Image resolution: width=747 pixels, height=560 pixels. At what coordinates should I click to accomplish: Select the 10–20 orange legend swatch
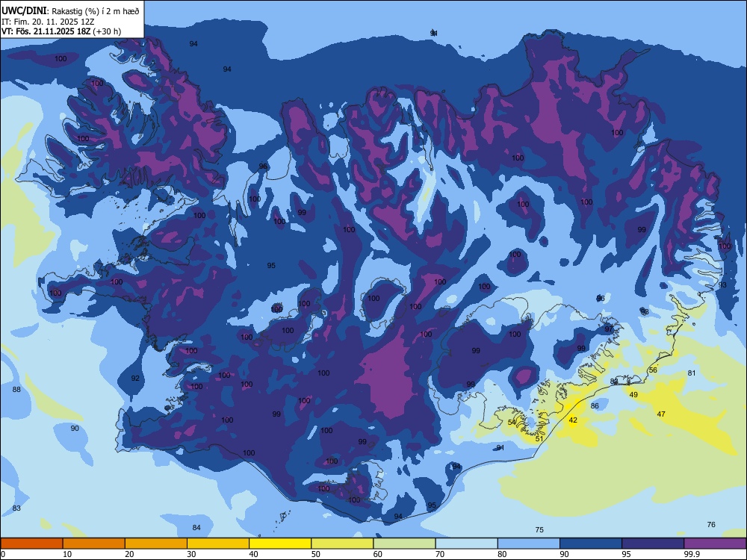(94, 544)
